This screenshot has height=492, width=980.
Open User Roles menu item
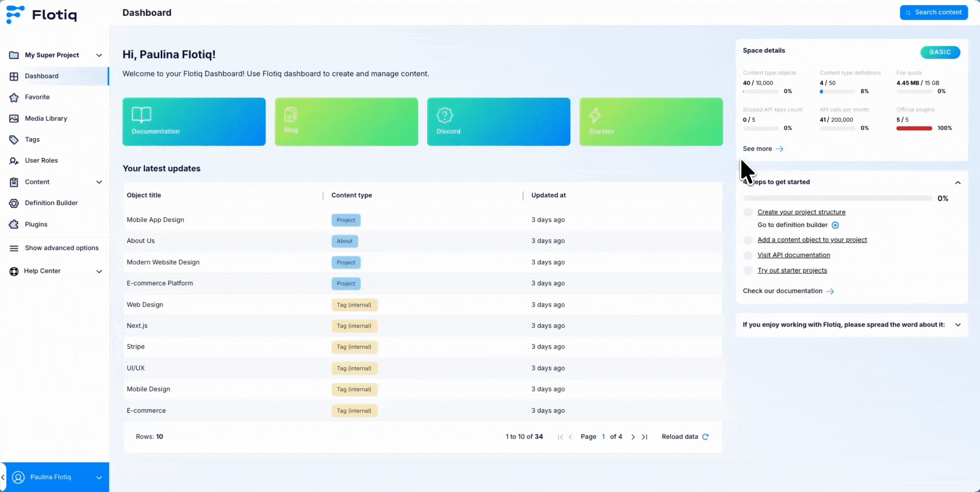coord(41,160)
